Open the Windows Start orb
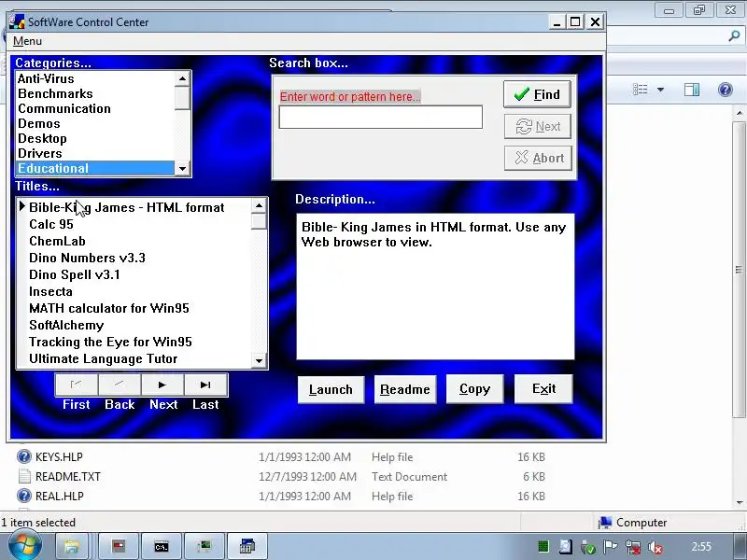Image resolution: width=747 pixels, height=560 pixels. (24, 545)
